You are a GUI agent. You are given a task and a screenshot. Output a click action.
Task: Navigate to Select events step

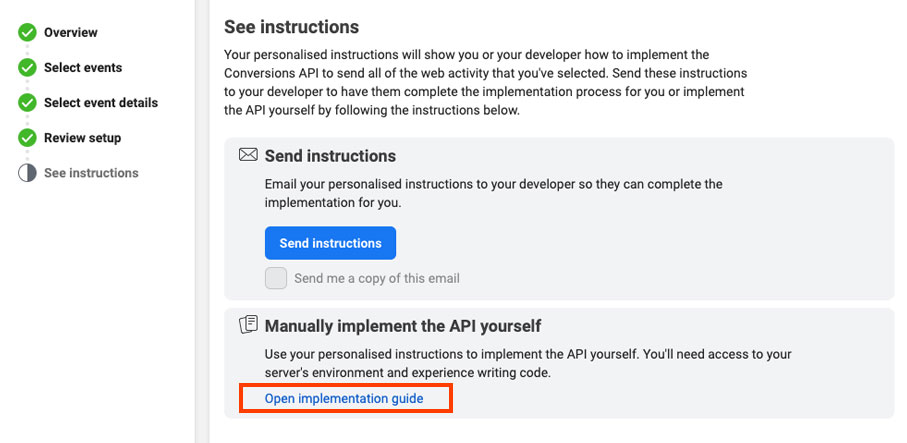(83, 68)
